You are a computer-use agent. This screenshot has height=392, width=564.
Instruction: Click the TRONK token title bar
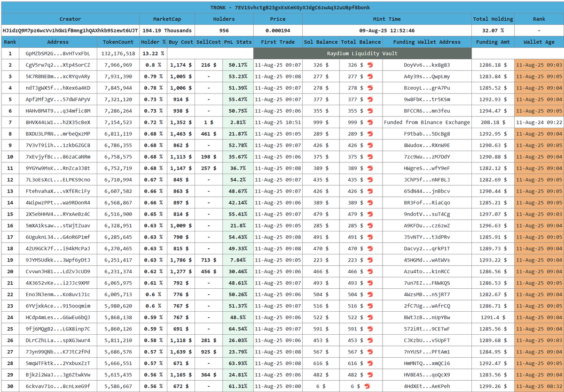(x=282, y=8)
